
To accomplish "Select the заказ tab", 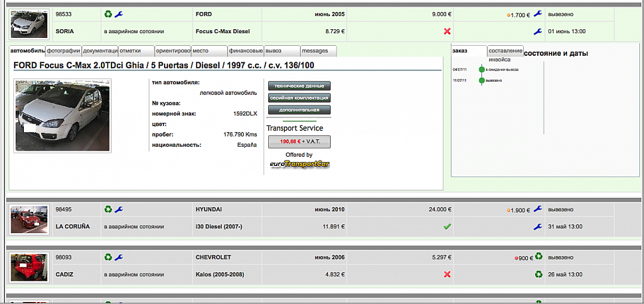I will pos(469,51).
